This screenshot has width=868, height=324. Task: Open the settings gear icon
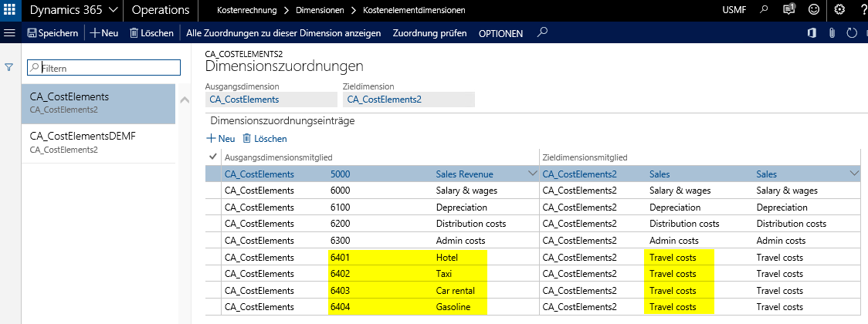[839, 10]
